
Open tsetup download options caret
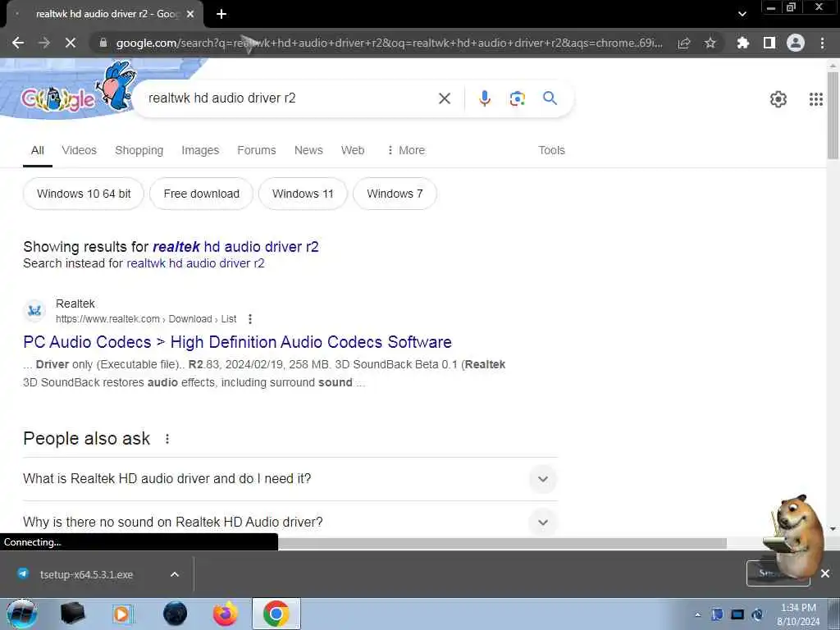pyautogui.click(x=174, y=574)
